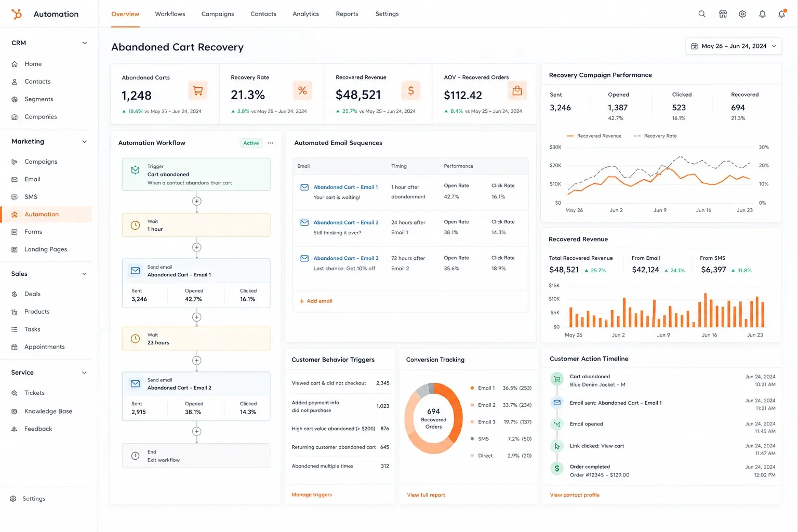Click the Cart abandoned timeline icon
Viewport: 798px width, 532px height.
557,379
